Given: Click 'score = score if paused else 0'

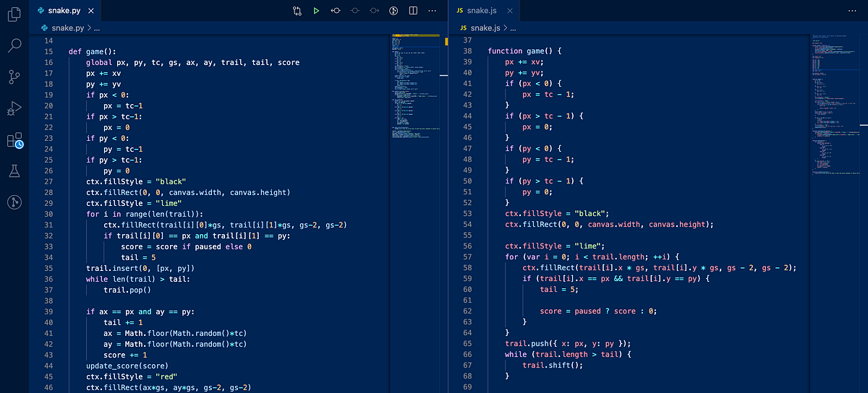Looking at the screenshot, I should click(186, 246).
